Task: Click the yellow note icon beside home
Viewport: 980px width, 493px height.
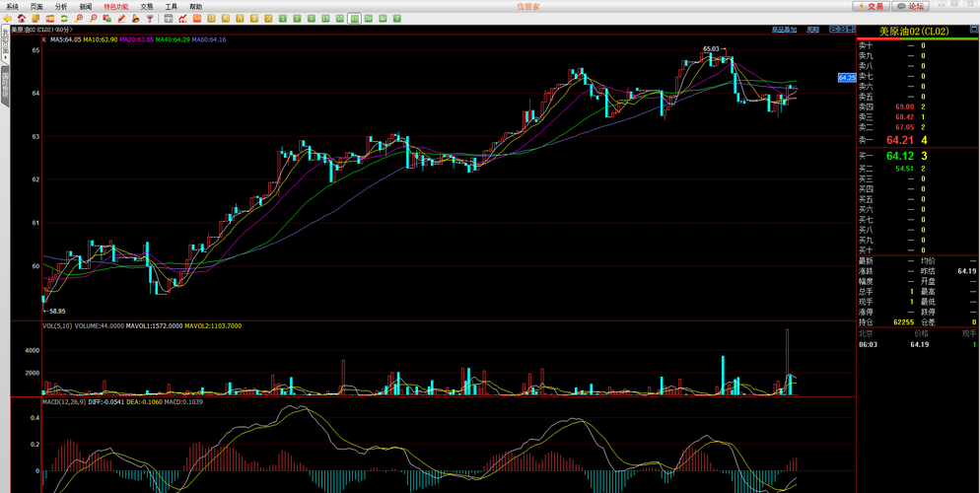Action: 35,19
